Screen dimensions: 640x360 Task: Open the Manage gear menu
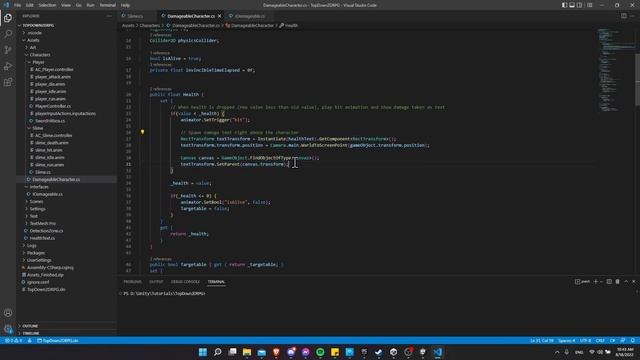tap(8, 329)
